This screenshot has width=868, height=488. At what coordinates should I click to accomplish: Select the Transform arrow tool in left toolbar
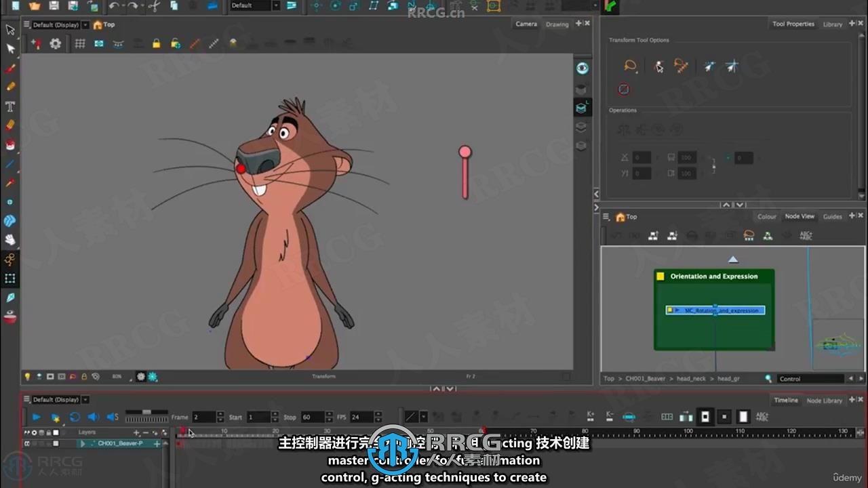[x=10, y=30]
